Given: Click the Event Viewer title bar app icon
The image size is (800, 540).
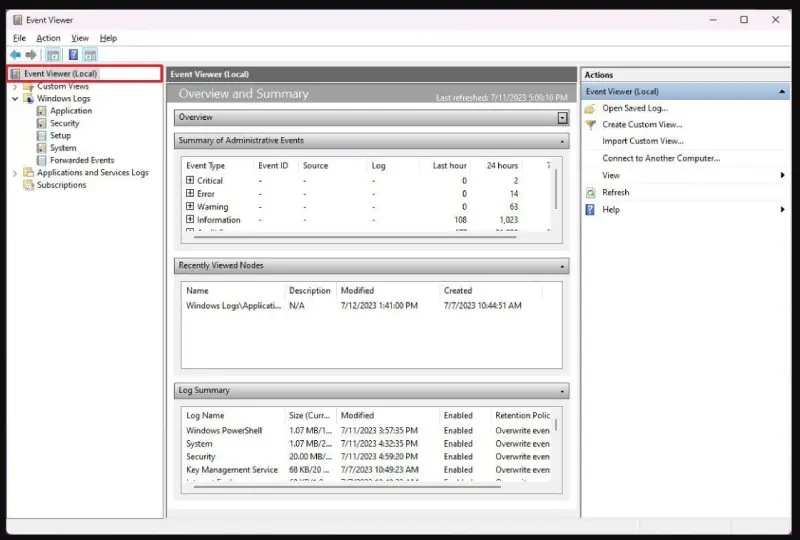Looking at the screenshot, I should click(17, 20).
